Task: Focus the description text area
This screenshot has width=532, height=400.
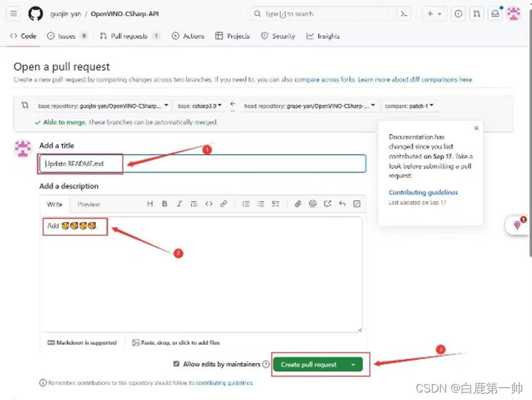Action: pos(203,274)
